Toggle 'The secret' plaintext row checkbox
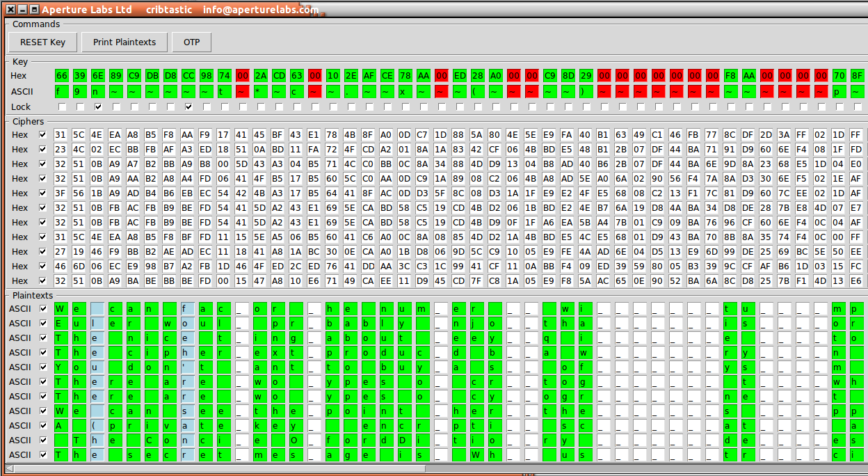Screen dimensions: 868x476 click(x=43, y=454)
